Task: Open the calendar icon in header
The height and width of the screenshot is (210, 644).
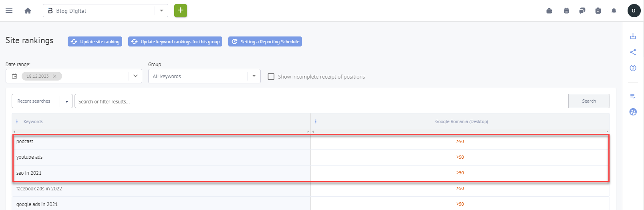Action: (566, 11)
